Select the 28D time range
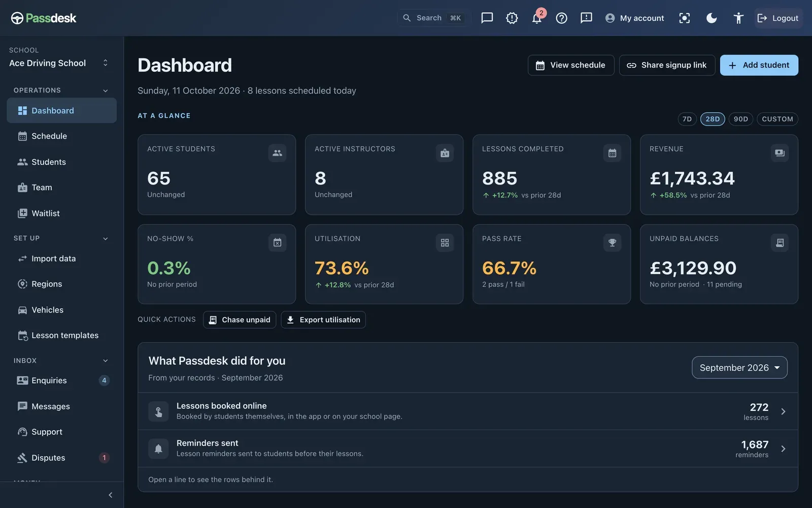The image size is (812, 508). [x=713, y=119]
